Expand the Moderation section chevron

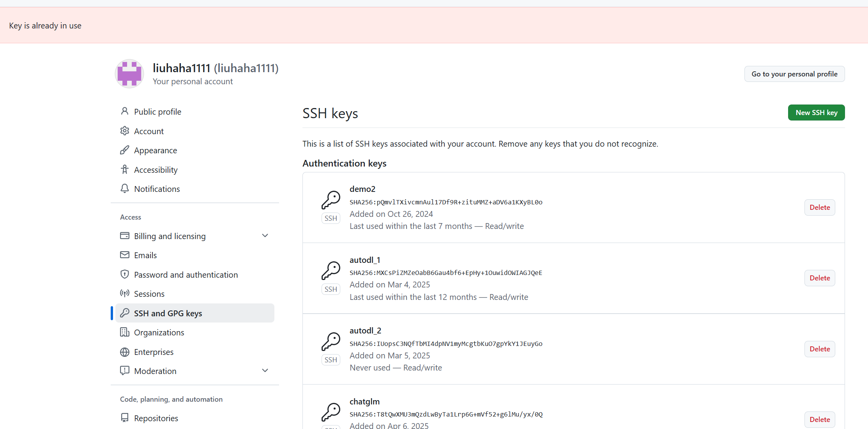pos(265,370)
